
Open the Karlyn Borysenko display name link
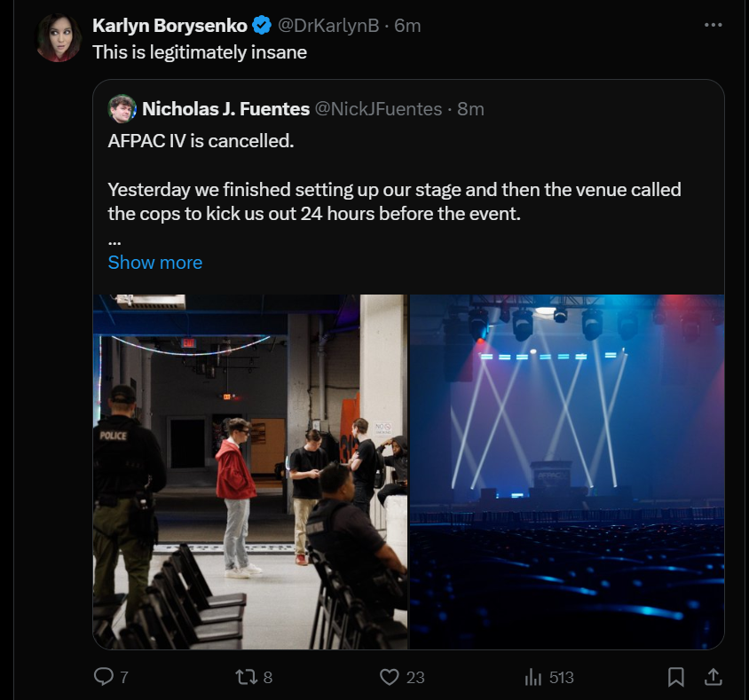click(170, 26)
